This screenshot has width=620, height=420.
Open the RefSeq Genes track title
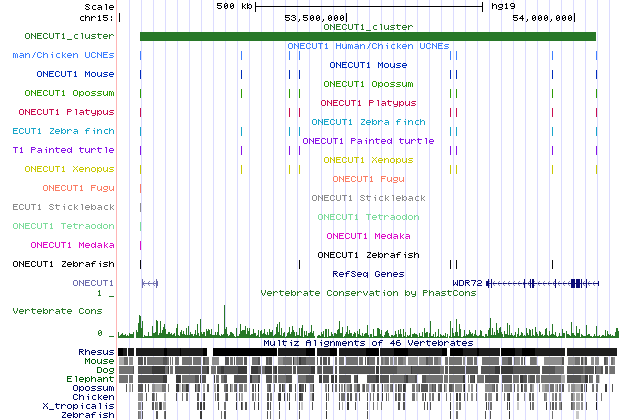[367, 272]
